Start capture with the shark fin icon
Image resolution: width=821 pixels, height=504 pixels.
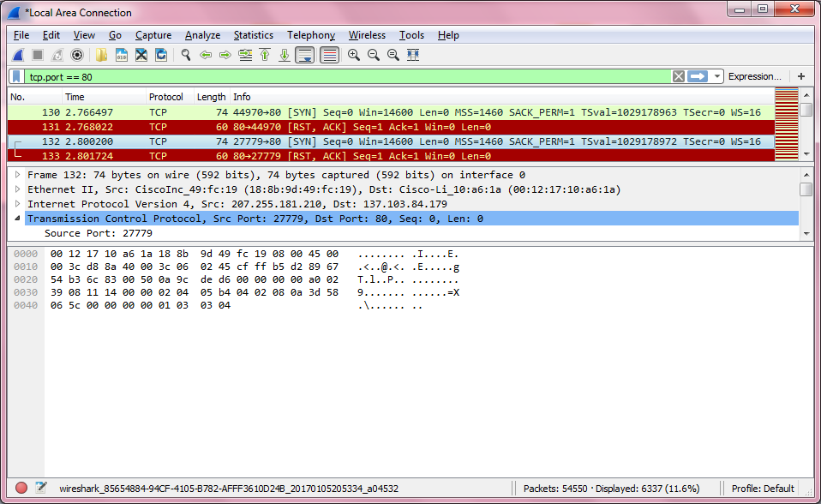click(x=18, y=55)
